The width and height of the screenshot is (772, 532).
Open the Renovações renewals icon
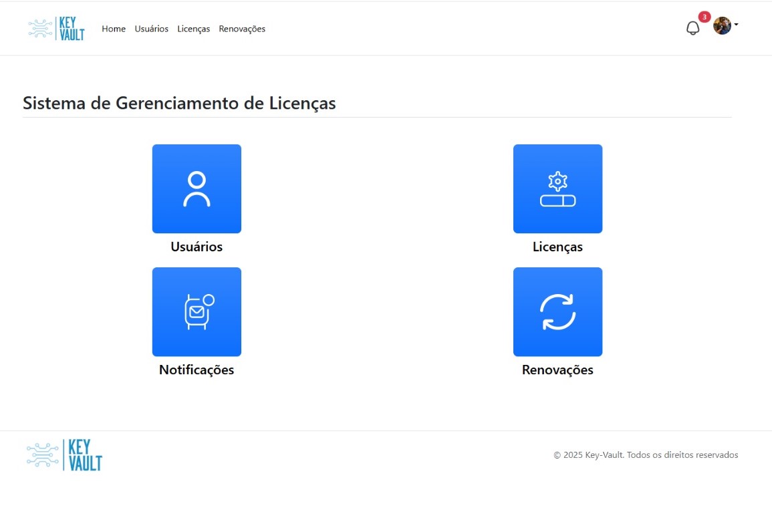point(557,311)
